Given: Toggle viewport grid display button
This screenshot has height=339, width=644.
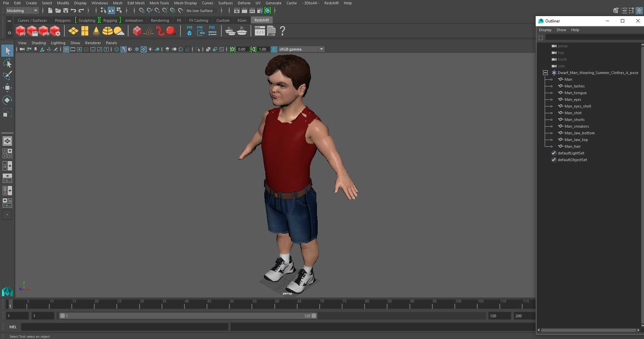Looking at the screenshot, I should tap(66, 49).
